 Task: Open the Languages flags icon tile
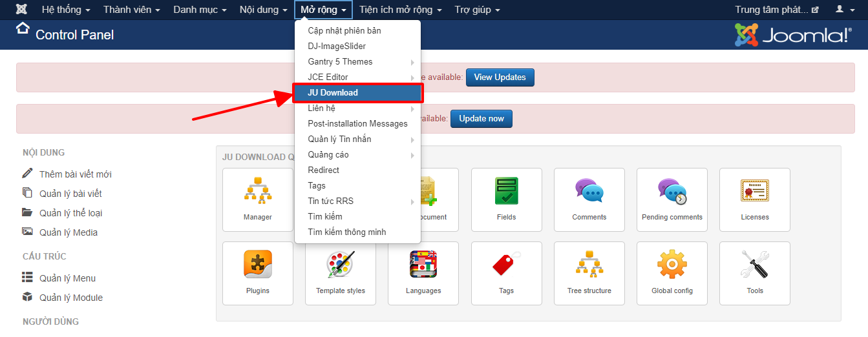point(423,273)
